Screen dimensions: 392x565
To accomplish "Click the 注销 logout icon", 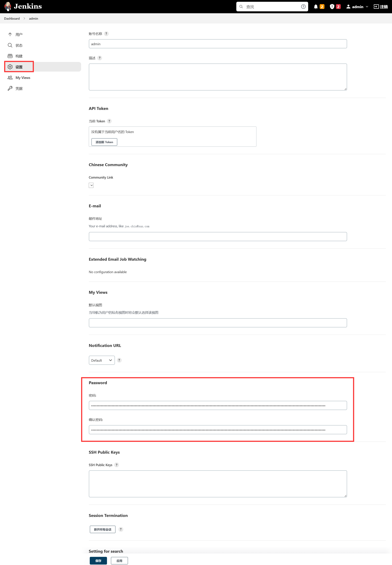I will point(376,7).
